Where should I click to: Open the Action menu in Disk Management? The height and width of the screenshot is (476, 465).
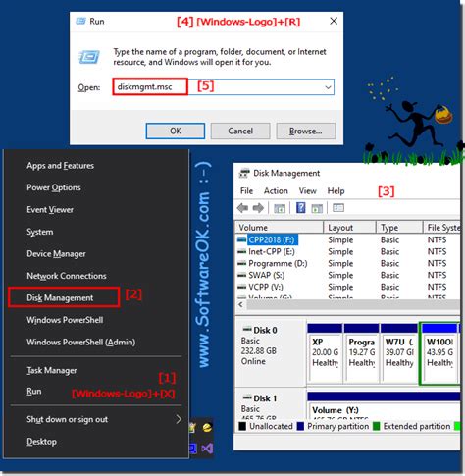point(276,191)
